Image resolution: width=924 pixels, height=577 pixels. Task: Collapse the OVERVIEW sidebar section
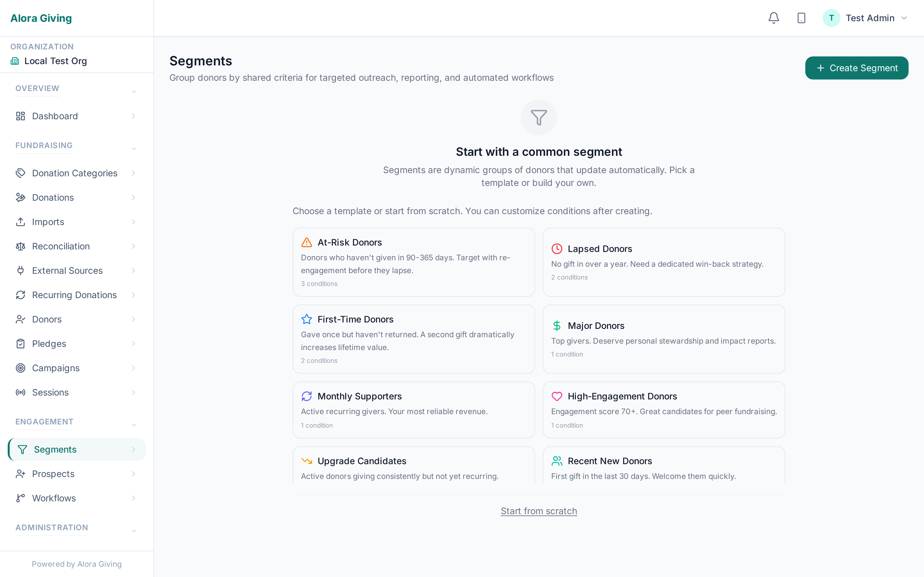134,92
